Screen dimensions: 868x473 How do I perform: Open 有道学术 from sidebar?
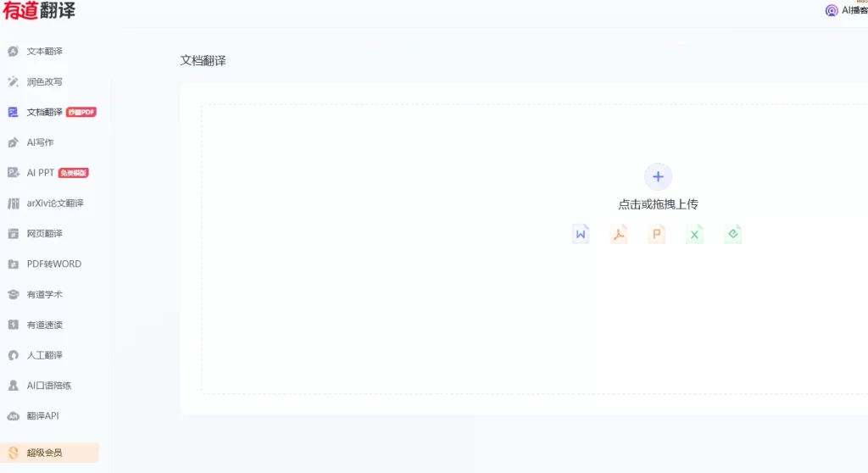44,295
